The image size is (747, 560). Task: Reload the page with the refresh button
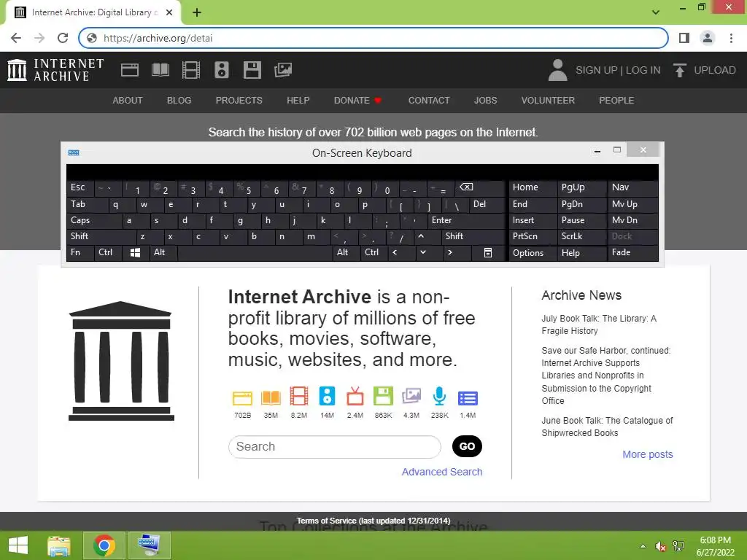click(x=63, y=38)
